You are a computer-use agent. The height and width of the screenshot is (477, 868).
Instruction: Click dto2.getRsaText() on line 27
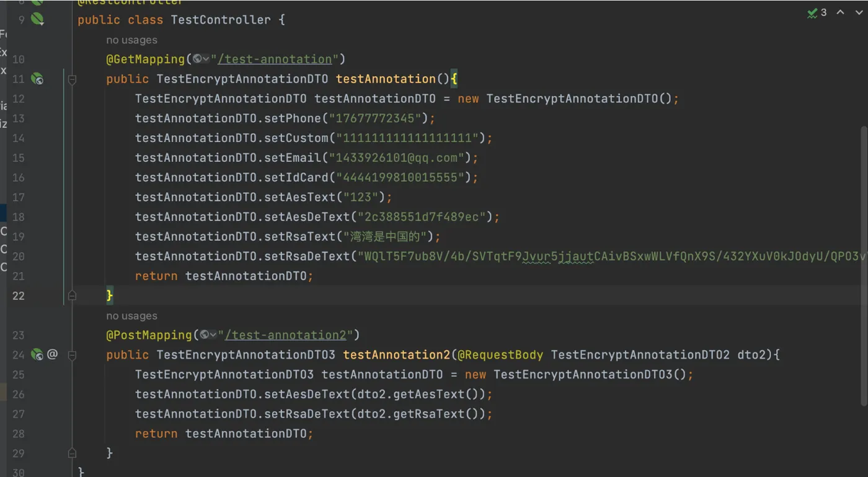click(x=418, y=414)
